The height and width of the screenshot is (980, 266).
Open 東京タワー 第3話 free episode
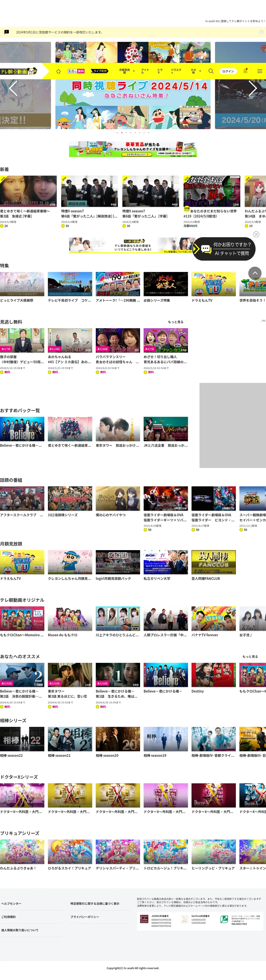click(70, 675)
